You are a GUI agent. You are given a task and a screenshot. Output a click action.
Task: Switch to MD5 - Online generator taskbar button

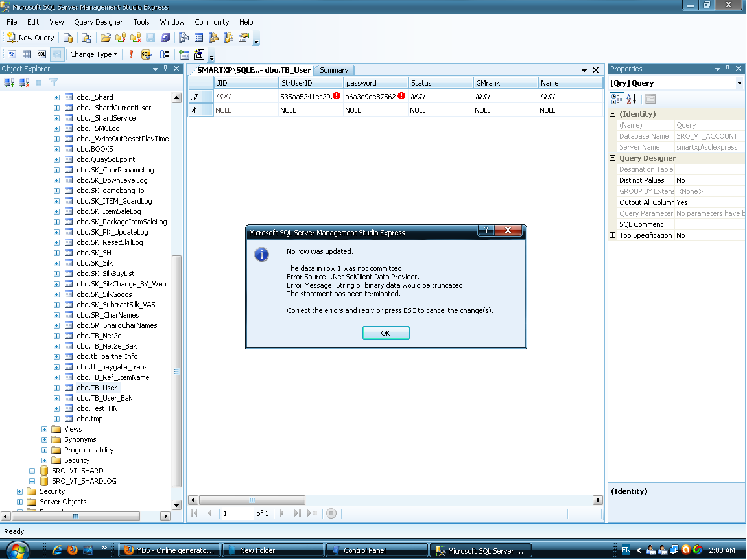coord(170,550)
